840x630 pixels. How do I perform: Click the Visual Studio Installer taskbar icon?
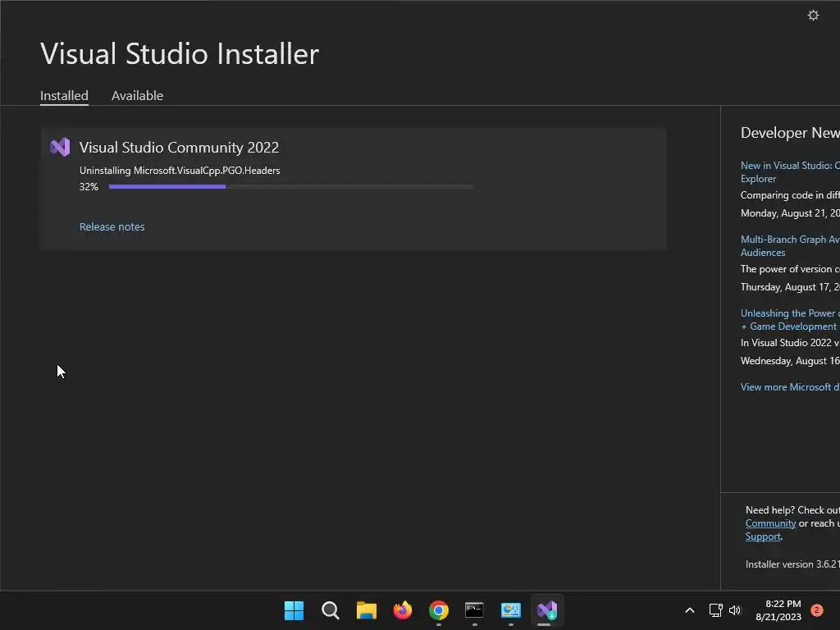547,610
